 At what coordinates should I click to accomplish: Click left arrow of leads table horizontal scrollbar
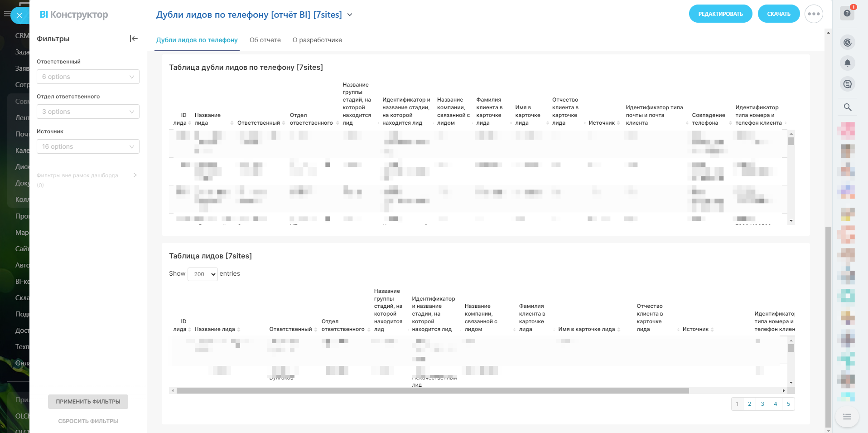[x=172, y=390]
